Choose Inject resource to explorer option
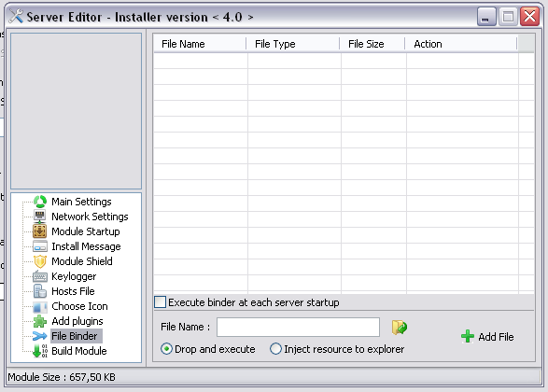Viewport: 548px width, 392px height. (x=275, y=349)
